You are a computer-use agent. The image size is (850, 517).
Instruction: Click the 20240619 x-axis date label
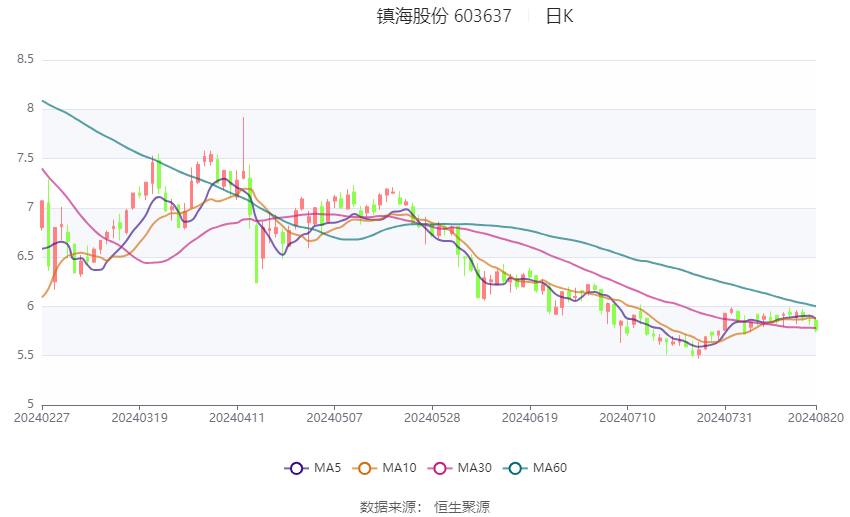pos(530,418)
